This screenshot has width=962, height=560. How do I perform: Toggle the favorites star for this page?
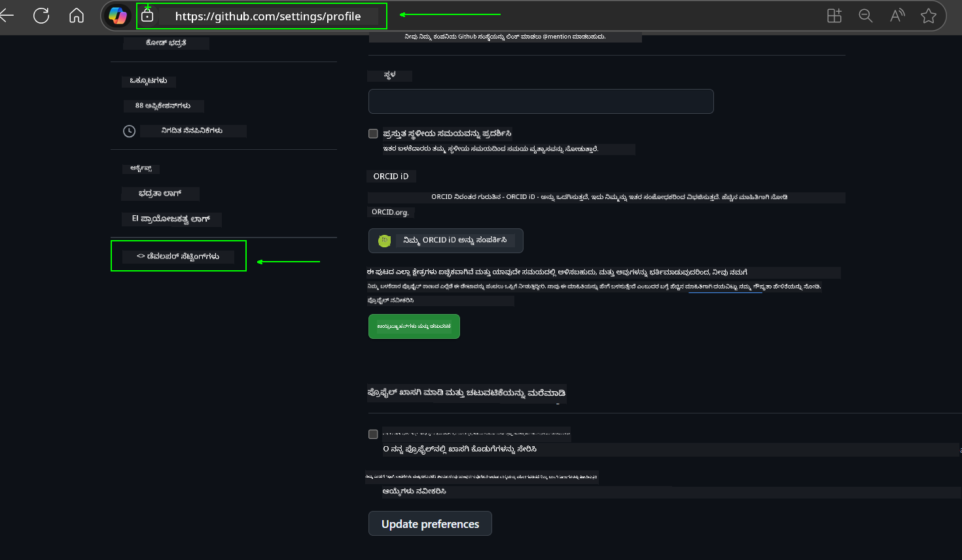tap(929, 16)
